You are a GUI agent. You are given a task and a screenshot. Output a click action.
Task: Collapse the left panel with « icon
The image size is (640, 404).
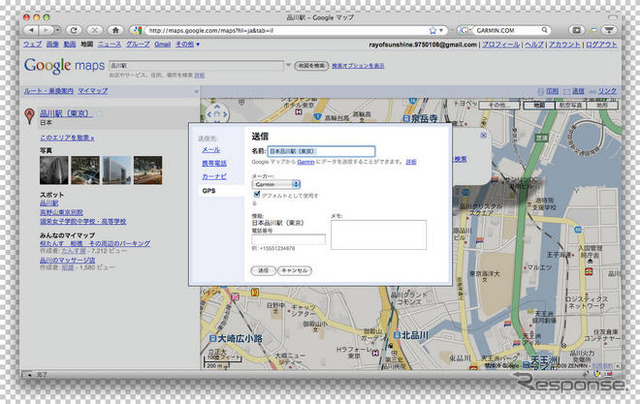coord(196,91)
